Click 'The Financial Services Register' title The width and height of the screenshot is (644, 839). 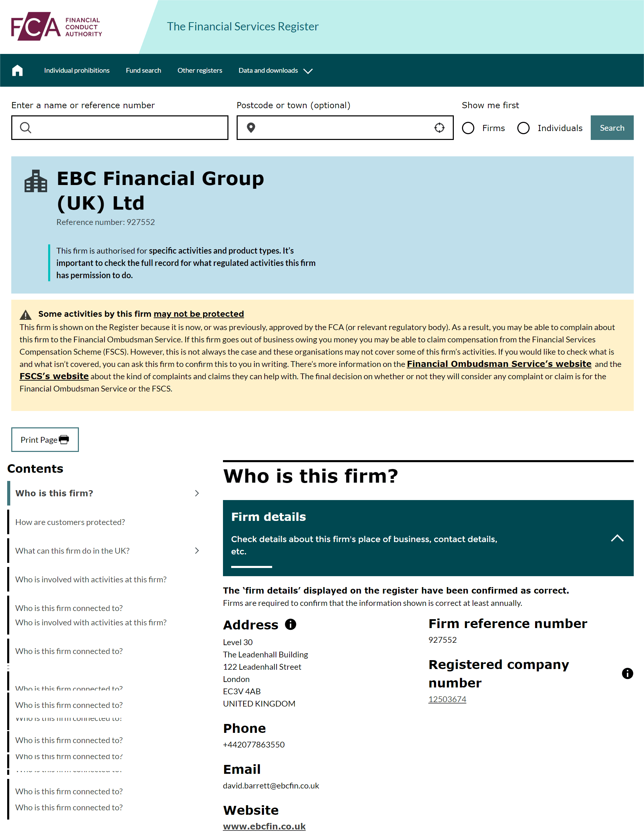243,26
